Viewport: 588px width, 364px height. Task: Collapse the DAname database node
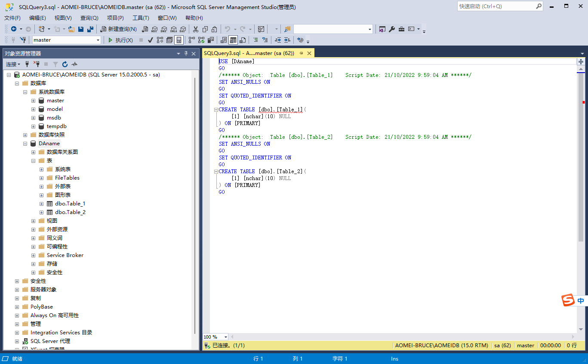coord(25,144)
